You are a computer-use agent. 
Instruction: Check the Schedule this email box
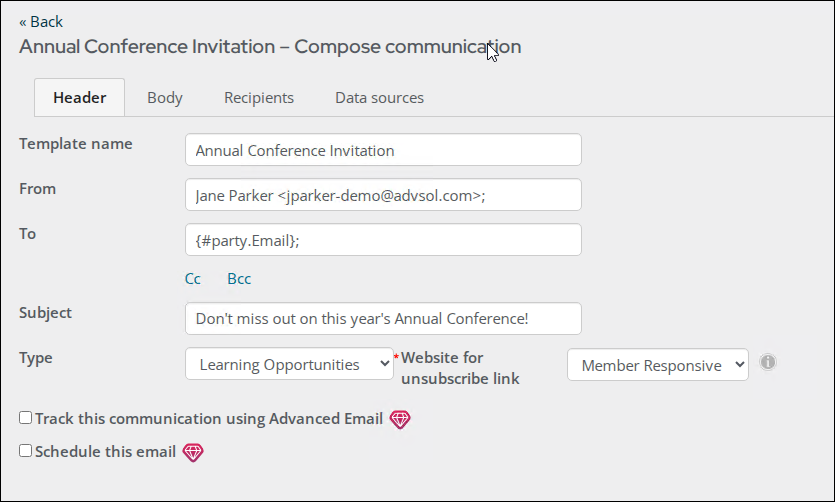26,451
